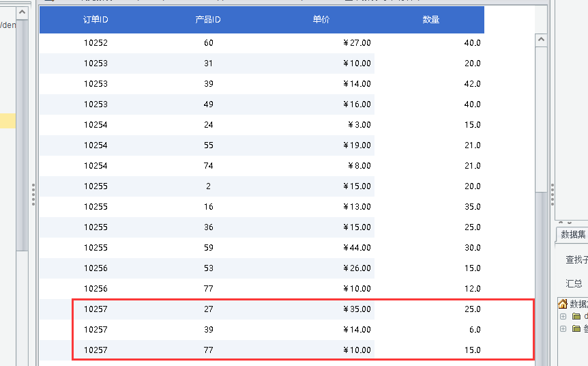
Task: Click the first folder icon in dataset tree
Action: tap(576, 317)
